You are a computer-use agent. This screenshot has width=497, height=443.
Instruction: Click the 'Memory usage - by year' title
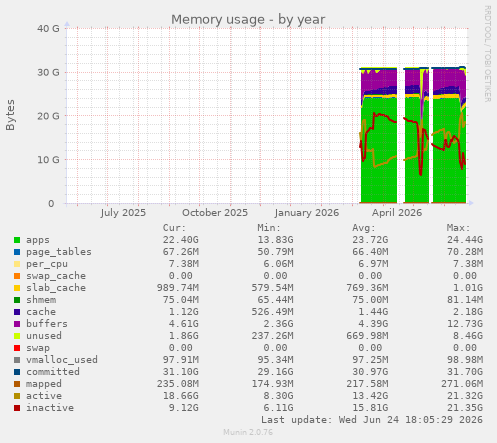click(248, 19)
